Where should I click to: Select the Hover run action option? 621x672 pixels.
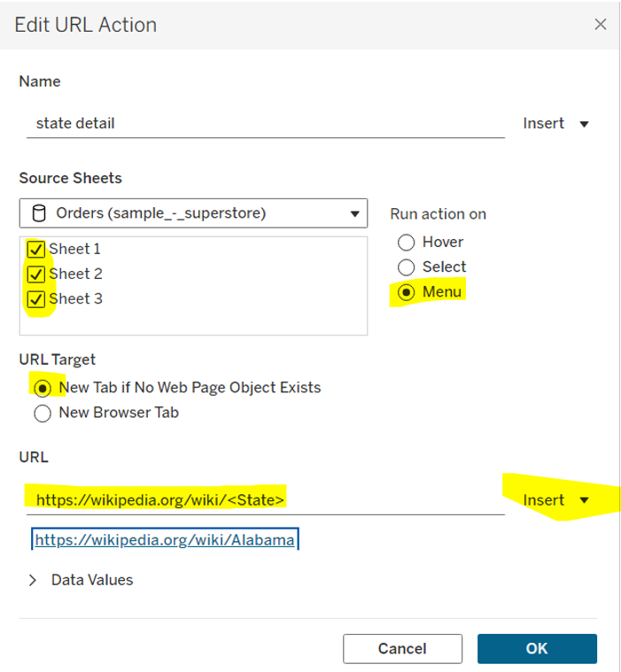click(x=407, y=242)
